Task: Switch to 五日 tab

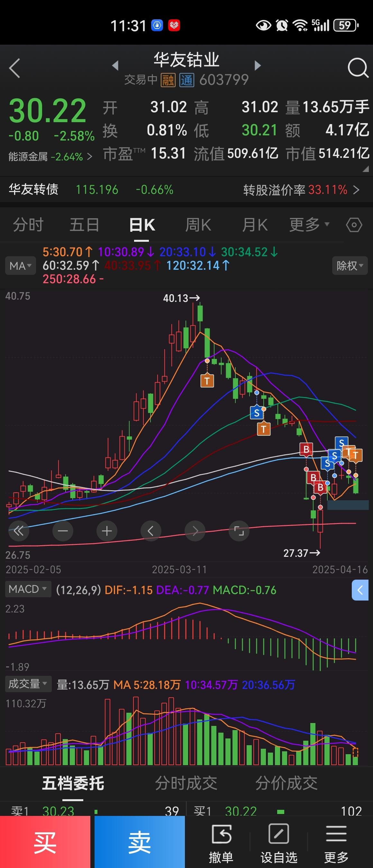Action: pos(84,225)
